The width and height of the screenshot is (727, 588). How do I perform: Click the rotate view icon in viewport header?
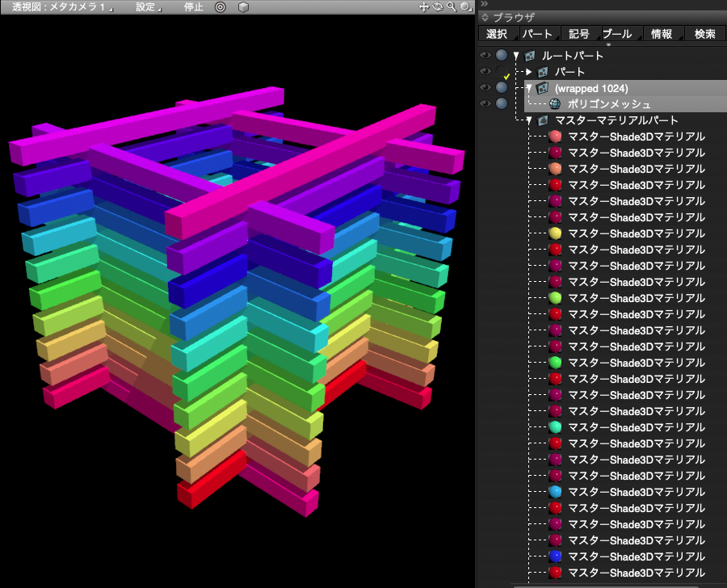point(437,6)
